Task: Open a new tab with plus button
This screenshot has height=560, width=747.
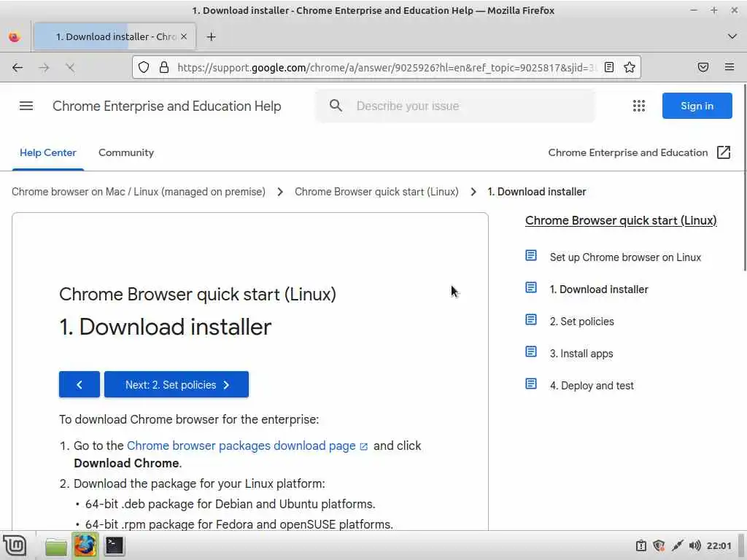Action: pos(211,36)
